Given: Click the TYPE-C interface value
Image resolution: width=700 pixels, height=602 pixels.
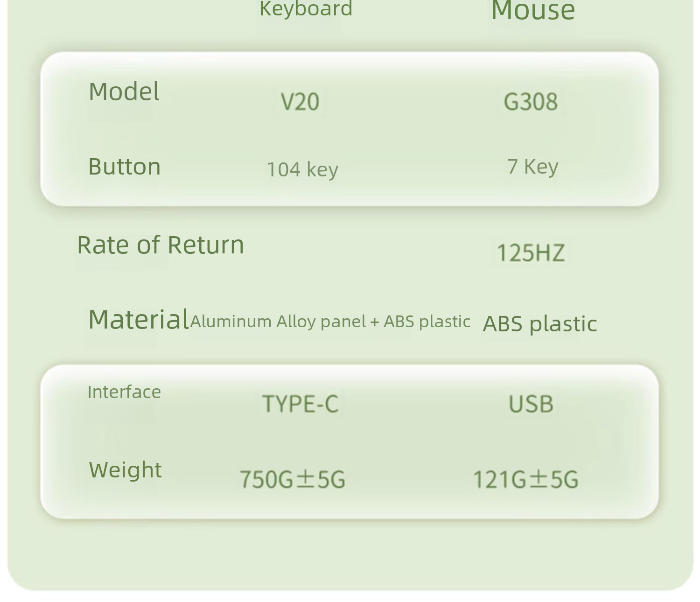Looking at the screenshot, I should coord(301,404).
